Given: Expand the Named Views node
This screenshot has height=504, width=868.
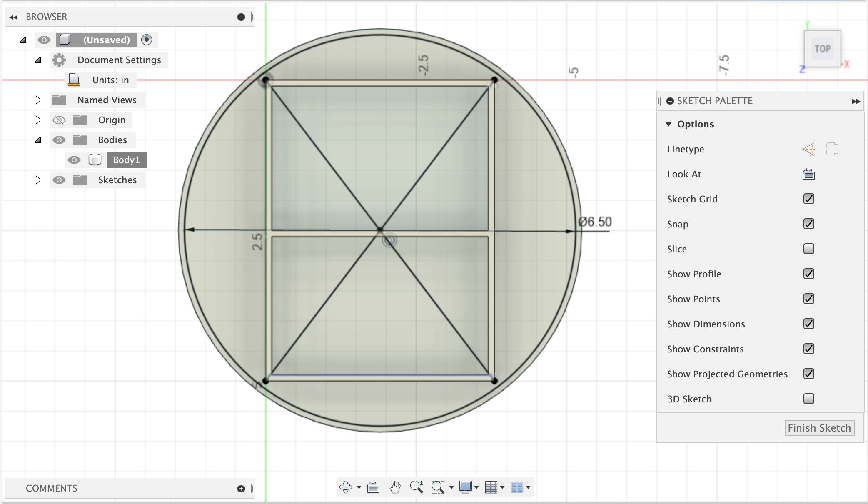Looking at the screenshot, I should point(38,100).
